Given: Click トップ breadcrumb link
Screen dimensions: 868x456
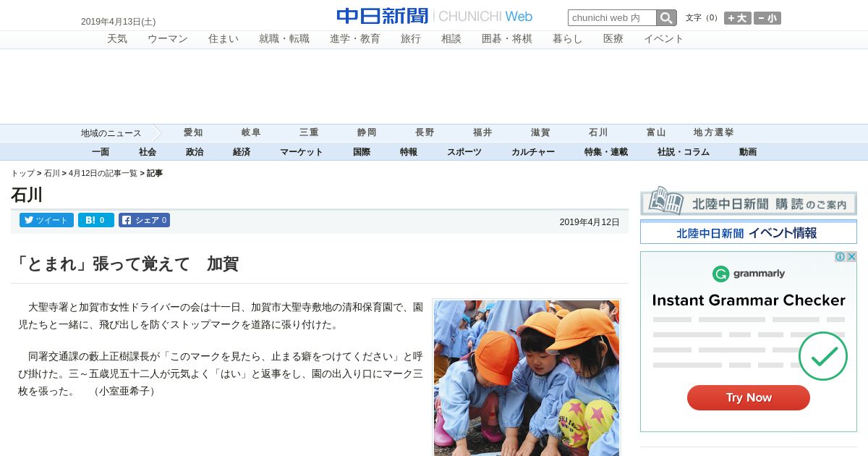Looking at the screenshot, I should coord(22,174).
